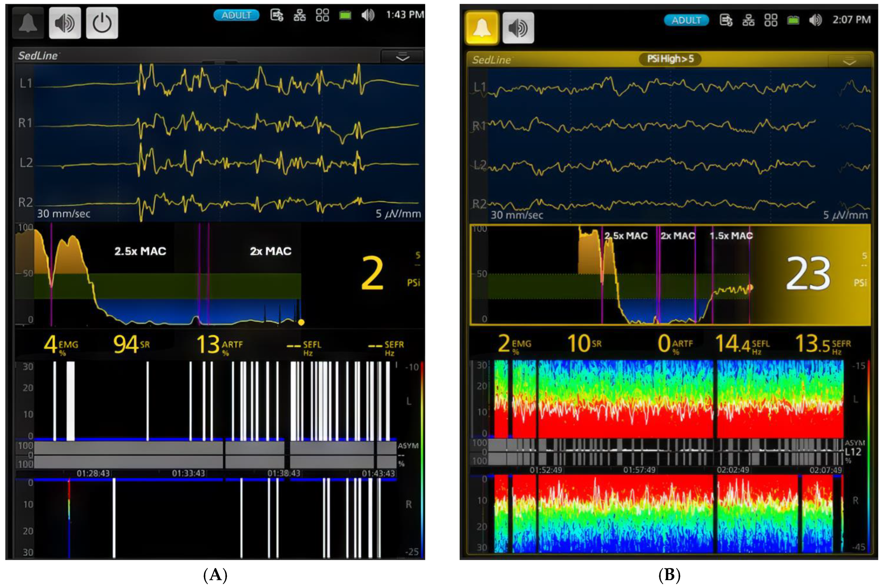Select the 1.5x MAC trend label
Screen dimensions: 882x588
pyautogui.click(x=731, y=236)
